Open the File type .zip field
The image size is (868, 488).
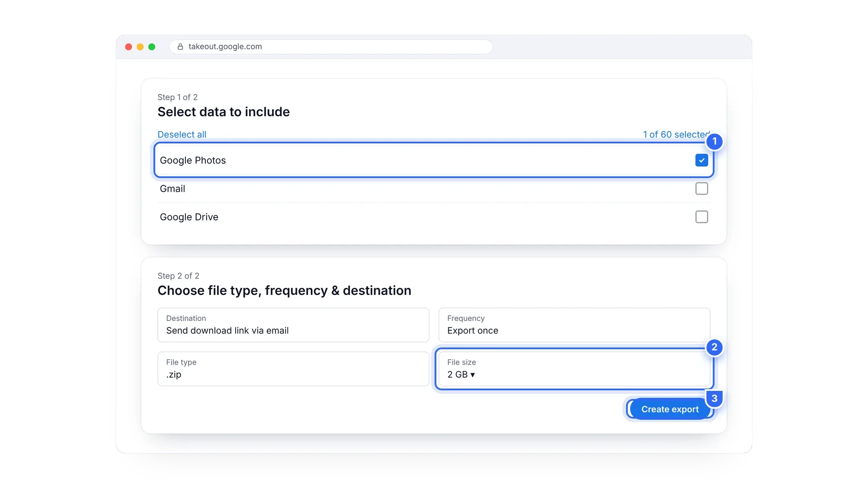coord(293,369)
